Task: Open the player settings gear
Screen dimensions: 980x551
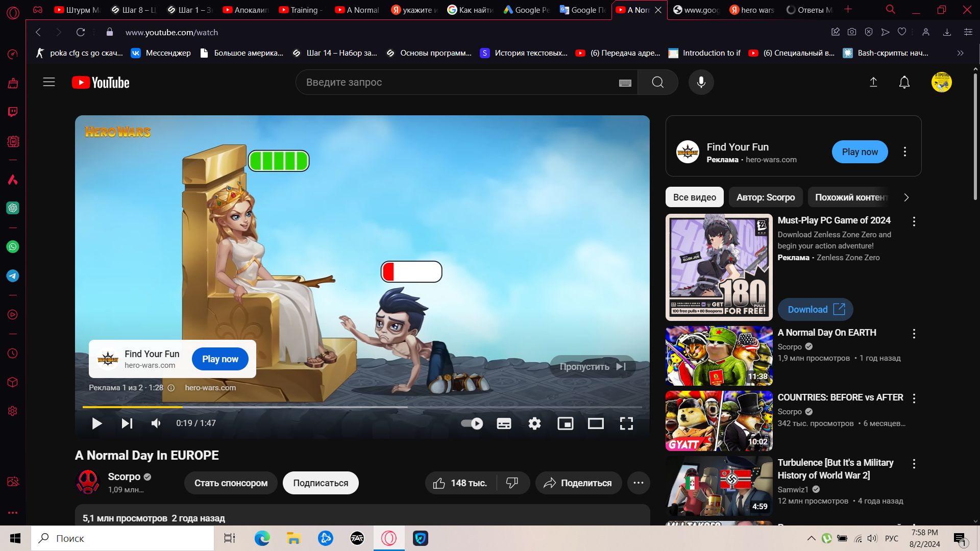Action: 534,423
